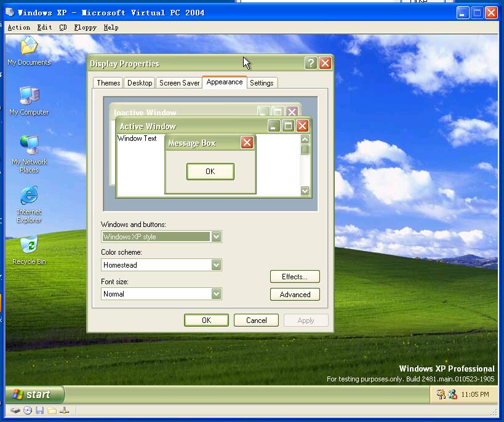The width and height of the screenshot is (504, 422).
Task: Click the Display Properties help question mark
Action: 311,63
